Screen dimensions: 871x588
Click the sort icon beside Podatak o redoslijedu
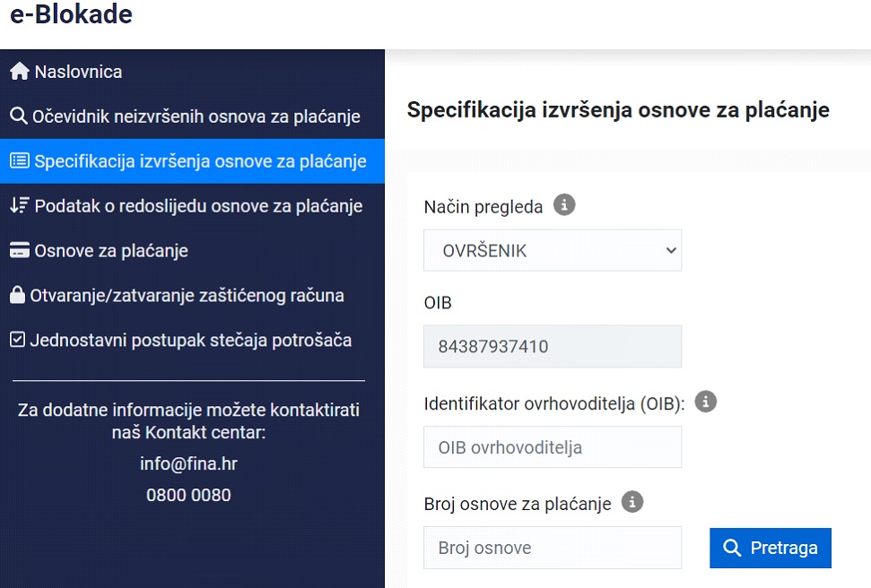(x=19, y=206)
